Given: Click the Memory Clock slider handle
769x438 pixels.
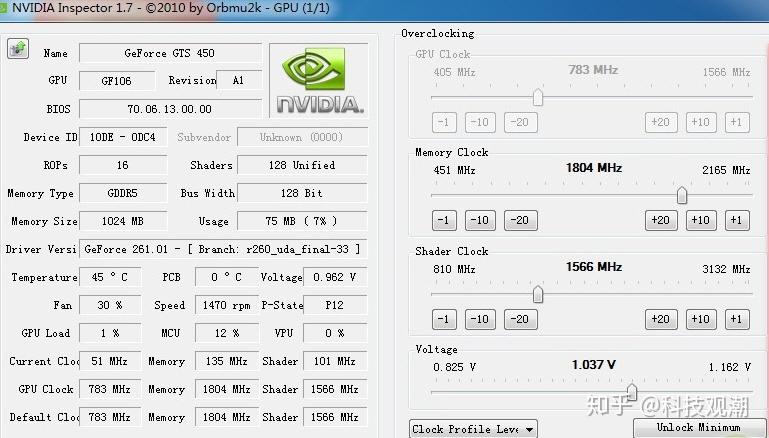Looking at the screenshot, I should 682,195.
